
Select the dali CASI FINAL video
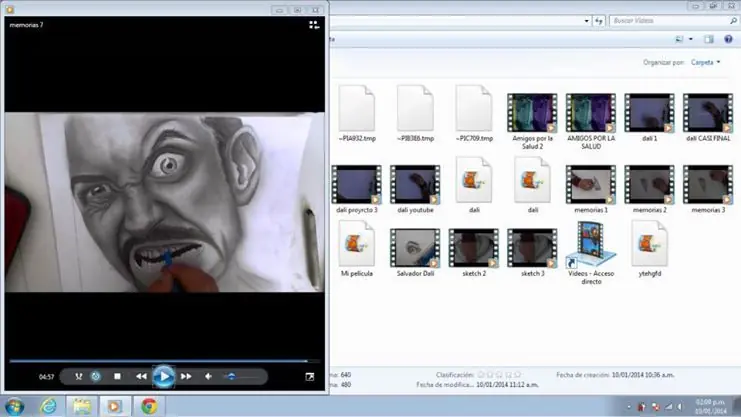pyautogui.click(x=708, y=118)
